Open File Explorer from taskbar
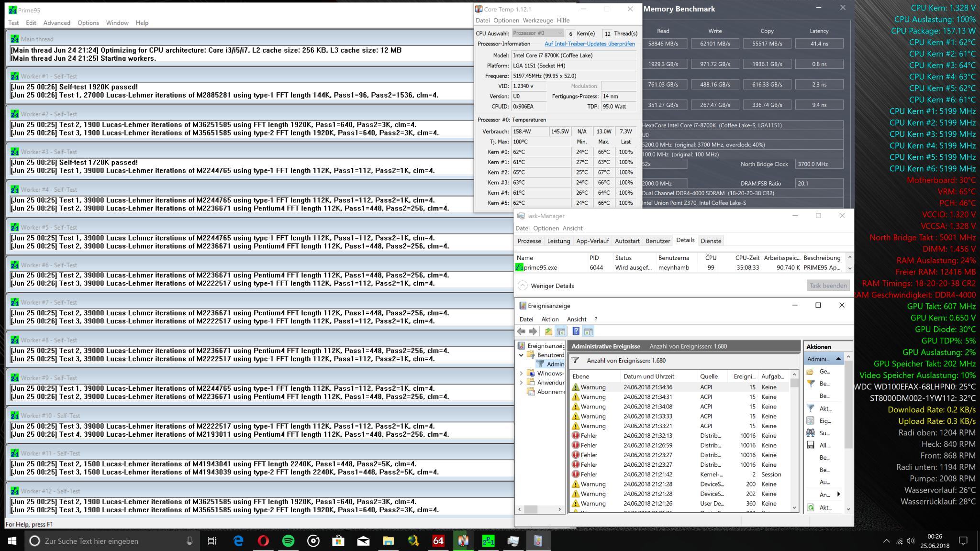 coord(388,541)
